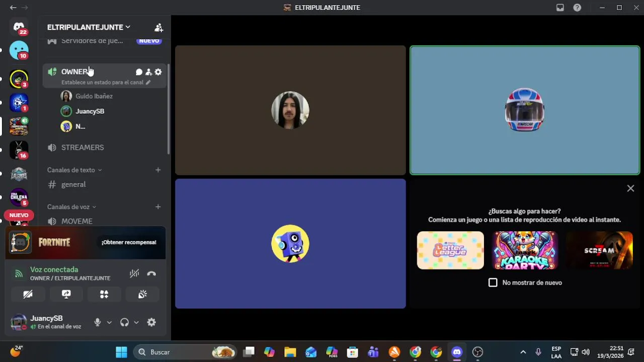Launch the Letter League activity

click(450, 250)
